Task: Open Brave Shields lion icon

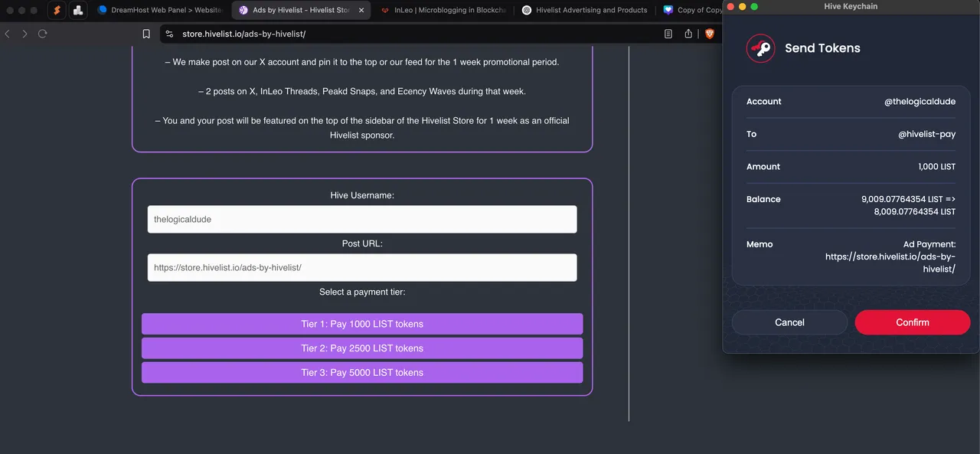Action: (709, 34)
